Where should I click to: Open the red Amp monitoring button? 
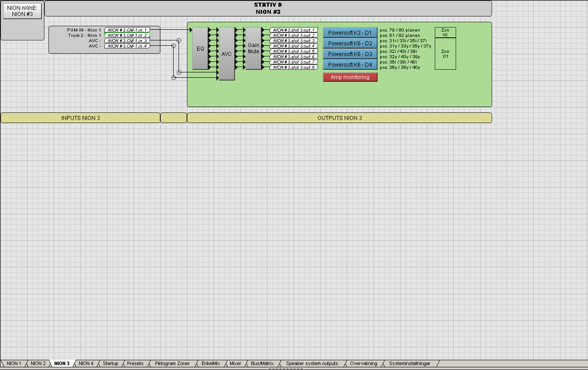pos(350,77)
